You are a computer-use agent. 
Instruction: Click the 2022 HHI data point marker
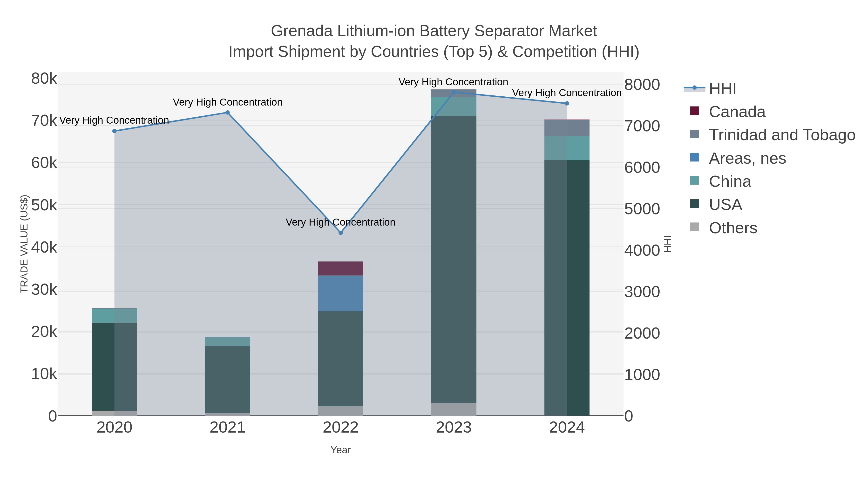click(x=341, y=233)
